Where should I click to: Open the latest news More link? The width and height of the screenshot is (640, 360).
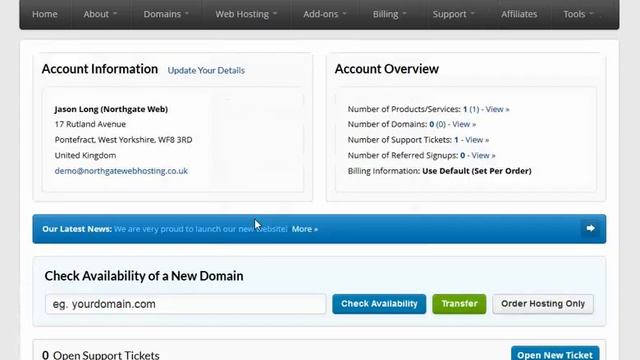pyautogui.click(x=304, y=229)
